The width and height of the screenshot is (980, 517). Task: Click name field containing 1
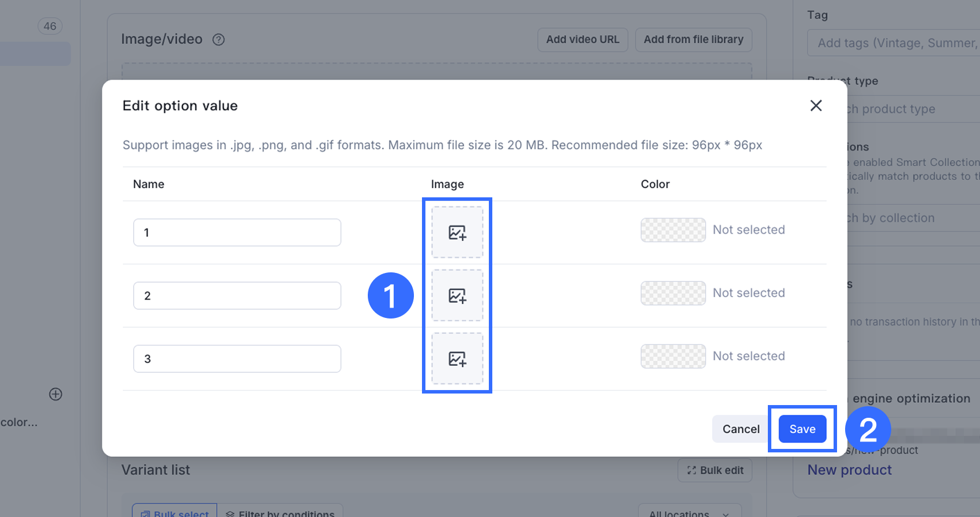237,233
